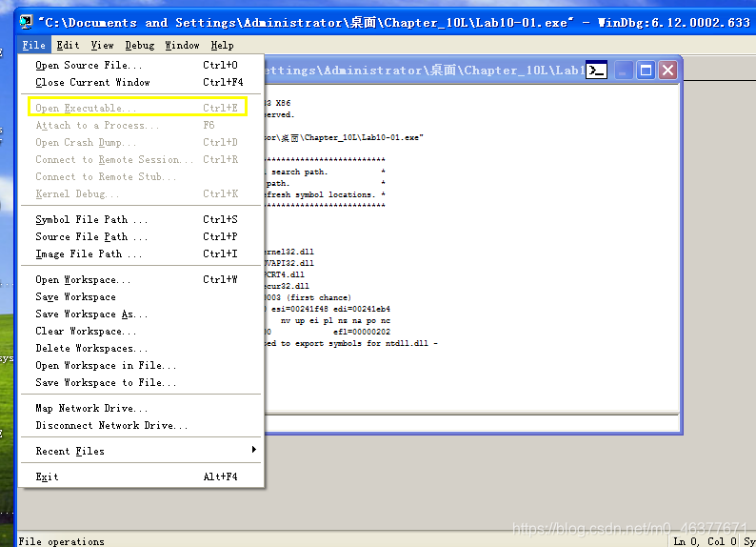This screenshot has height=547, width=756.
Task: Open Image File Path dialog
Action: pyautogui.click(x=141, y=253)
